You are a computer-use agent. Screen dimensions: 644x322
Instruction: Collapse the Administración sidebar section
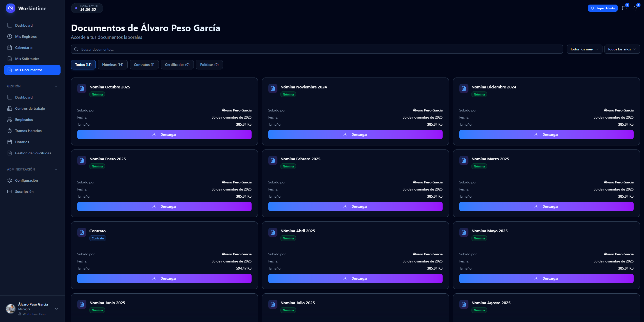[x=56, y=169]
